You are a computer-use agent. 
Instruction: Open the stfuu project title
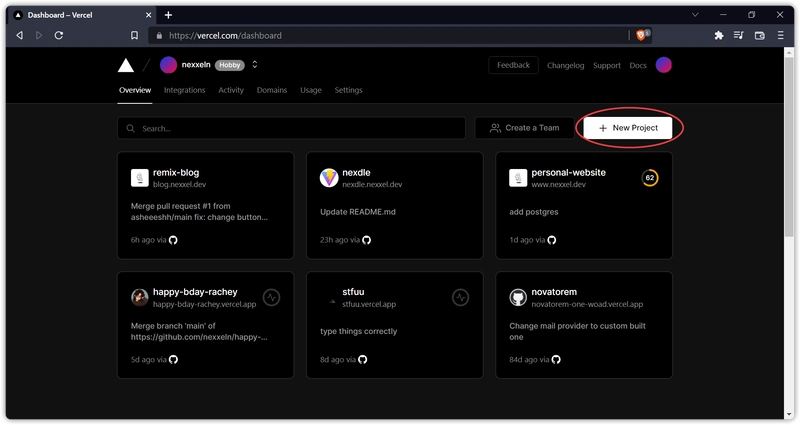(353, 292)
